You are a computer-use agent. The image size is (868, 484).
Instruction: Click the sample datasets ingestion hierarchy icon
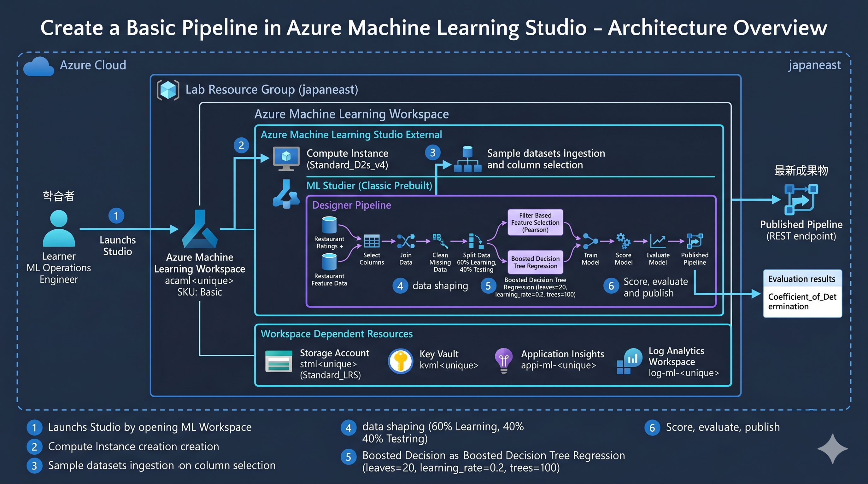(x=468, y=159)
